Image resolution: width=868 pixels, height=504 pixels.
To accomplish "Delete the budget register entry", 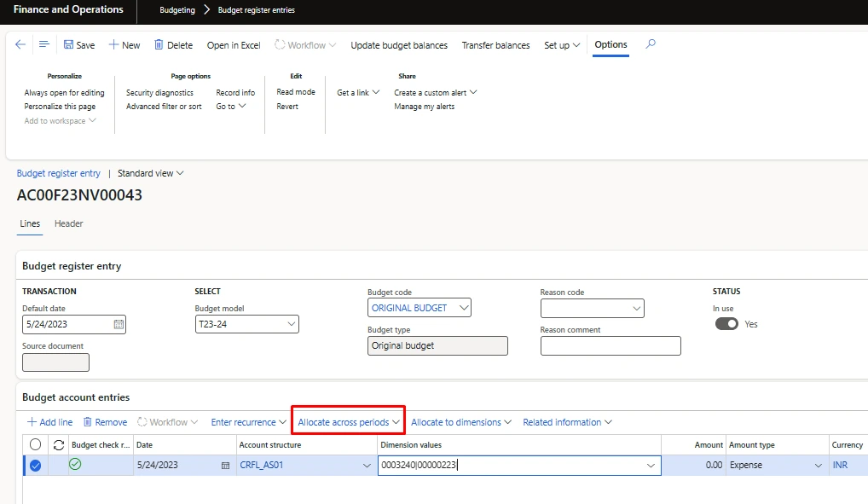I will click(x=173, y=45).
